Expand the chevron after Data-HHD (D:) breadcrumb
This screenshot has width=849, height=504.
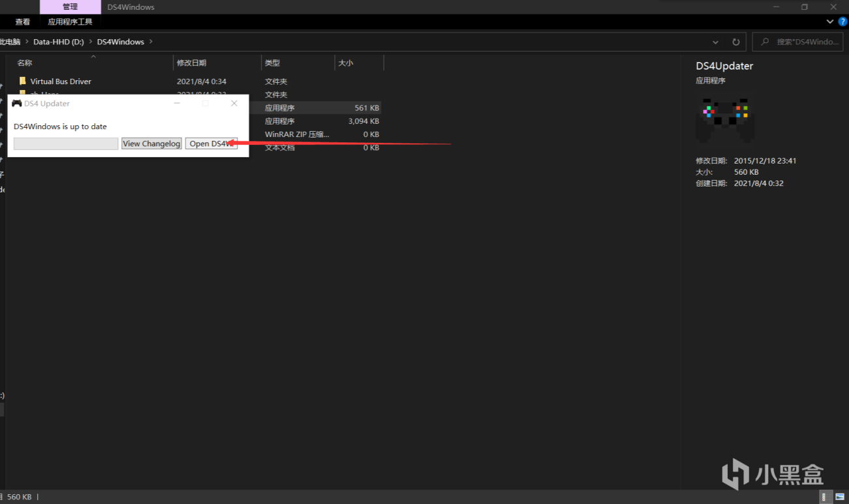[x=91, y=42]
